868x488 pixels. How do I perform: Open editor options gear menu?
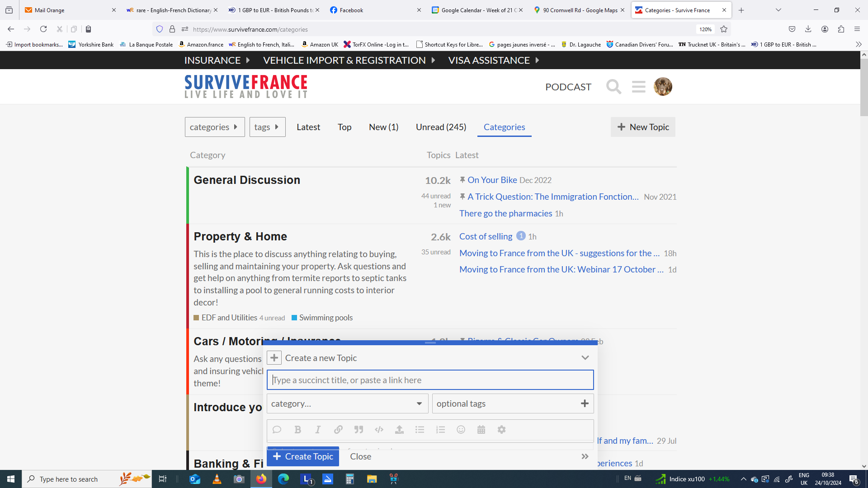[501, 430]
